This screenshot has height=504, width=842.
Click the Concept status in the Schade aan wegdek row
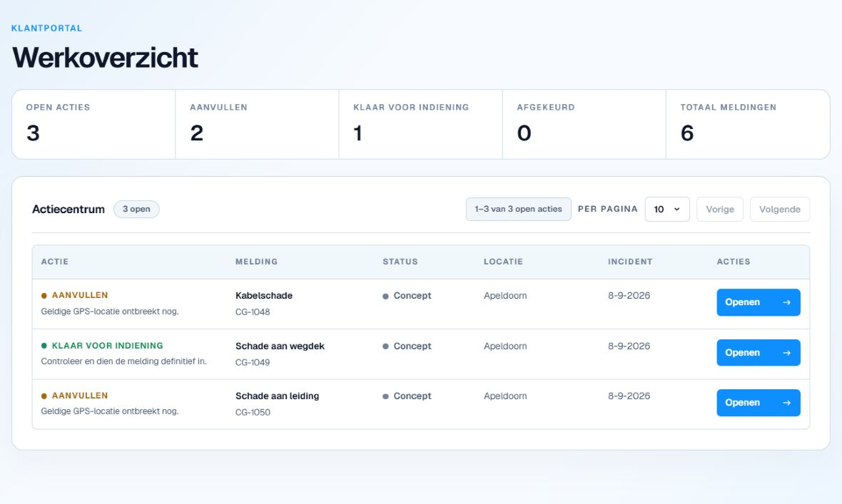407,346
